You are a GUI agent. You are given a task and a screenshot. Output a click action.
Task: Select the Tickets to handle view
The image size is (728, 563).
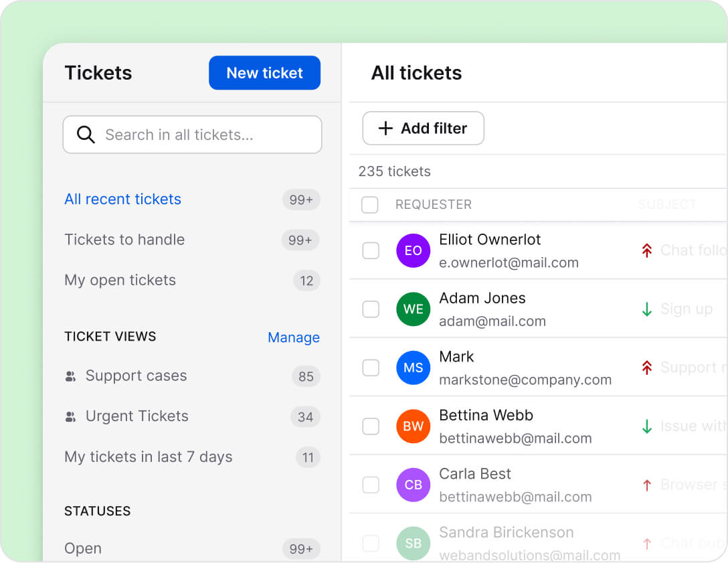click(x=124, y=240)
